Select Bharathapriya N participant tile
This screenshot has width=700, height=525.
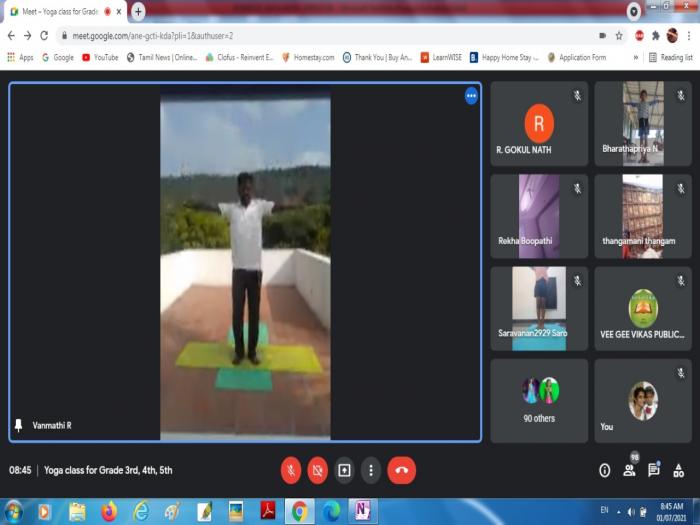tap(643, 124)
